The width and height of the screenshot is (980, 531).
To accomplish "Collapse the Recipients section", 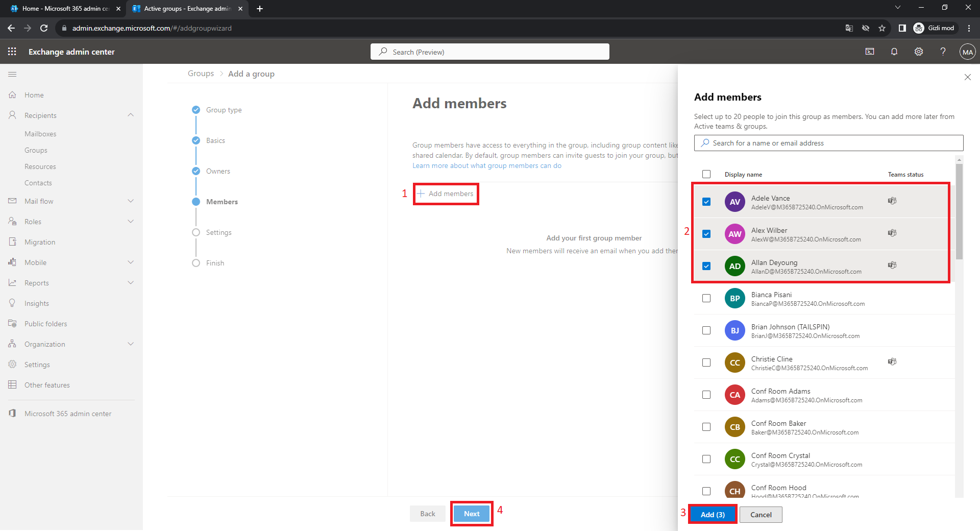I will [131, 115].
